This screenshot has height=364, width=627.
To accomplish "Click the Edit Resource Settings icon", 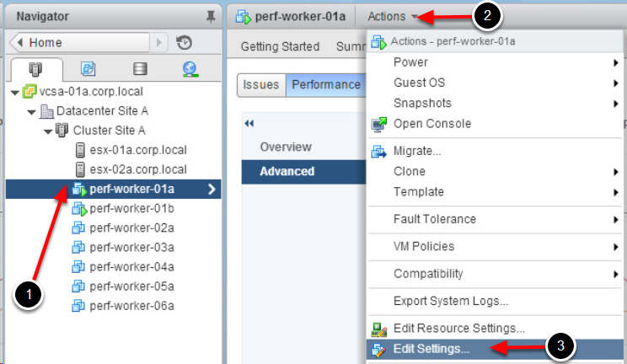I will point(378,329).
